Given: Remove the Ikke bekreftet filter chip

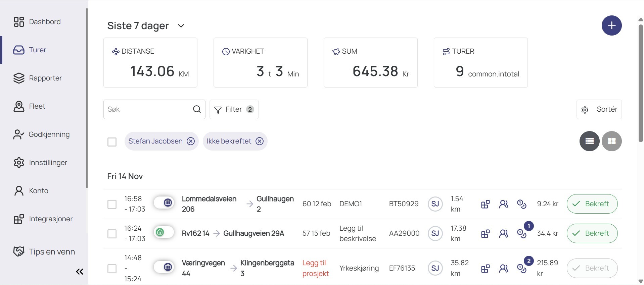Looking at the screenshot, I should (260, 141).
